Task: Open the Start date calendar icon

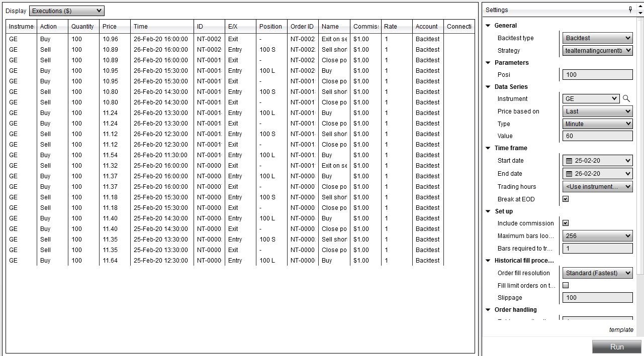Action: click(570, 161)
